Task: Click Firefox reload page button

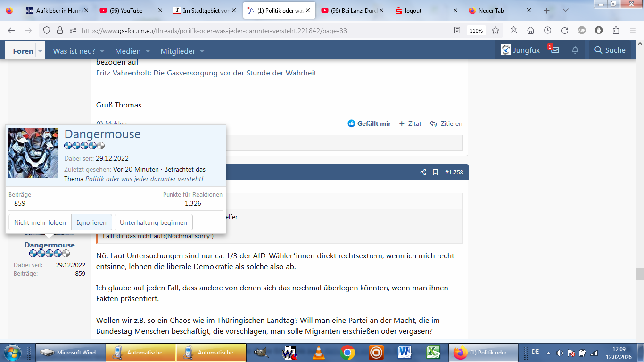Action: pos(564,30)
